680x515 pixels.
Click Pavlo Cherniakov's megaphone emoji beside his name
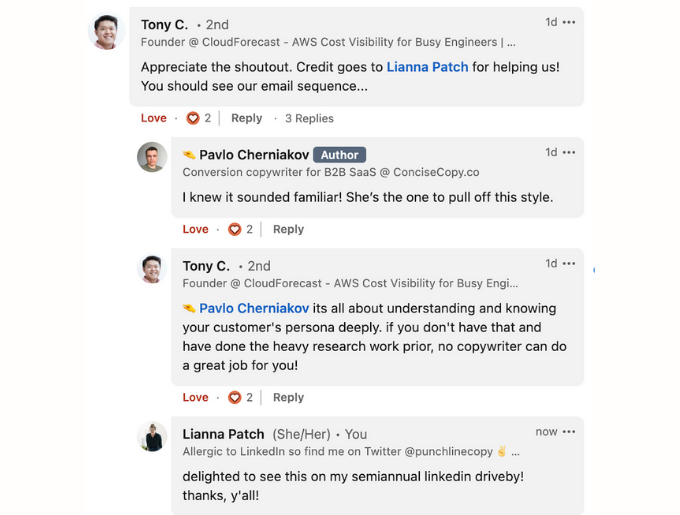point(189,155)
